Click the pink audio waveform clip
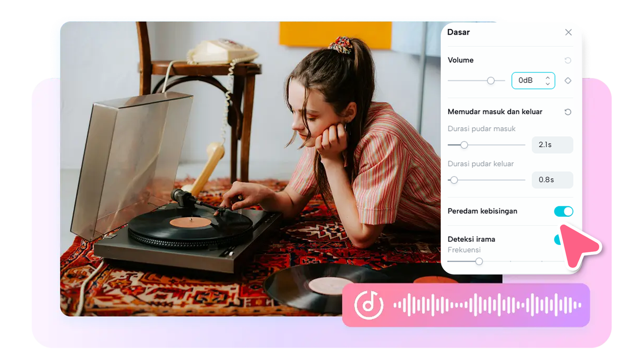This screenshot has height=362, width=644. click(x=466, y=305)
